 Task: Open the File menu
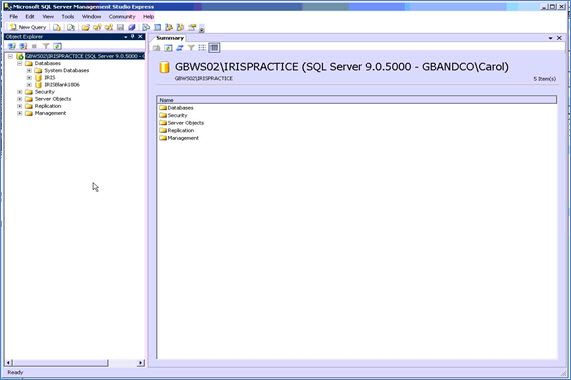point(13,16)
